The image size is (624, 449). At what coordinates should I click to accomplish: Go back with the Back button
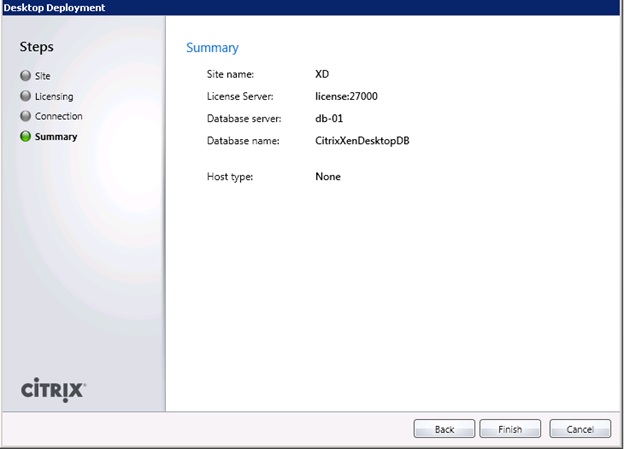pyautogui.click(x=444, y=429)
